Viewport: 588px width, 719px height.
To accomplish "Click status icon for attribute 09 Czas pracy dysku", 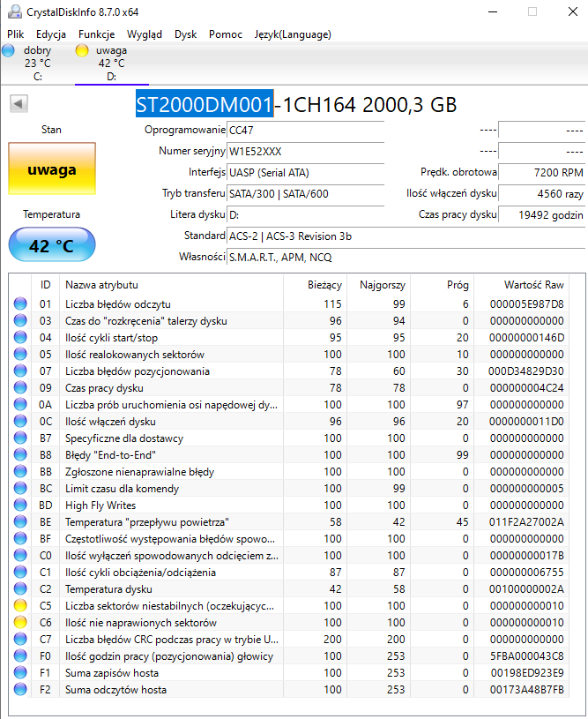I will 20,387.
